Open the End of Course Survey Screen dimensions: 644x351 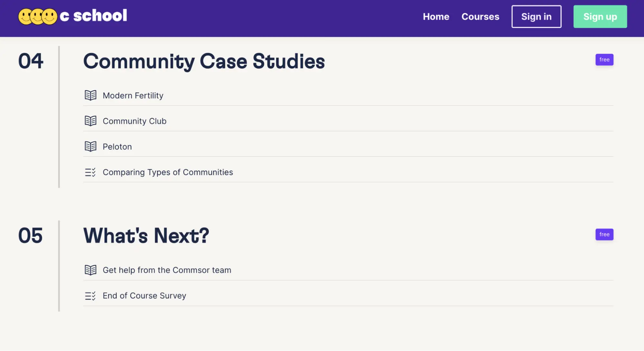click(144, 296)
